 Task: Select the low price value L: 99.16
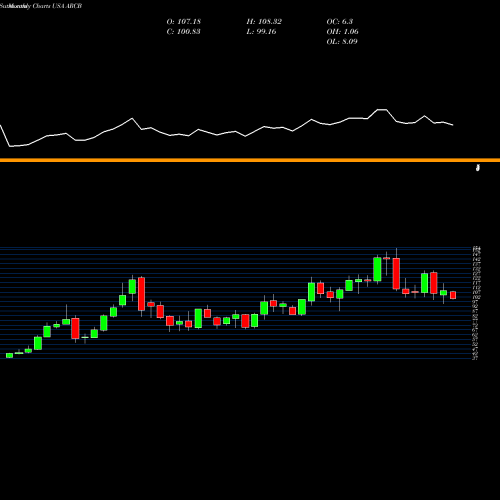coord(261,32)
